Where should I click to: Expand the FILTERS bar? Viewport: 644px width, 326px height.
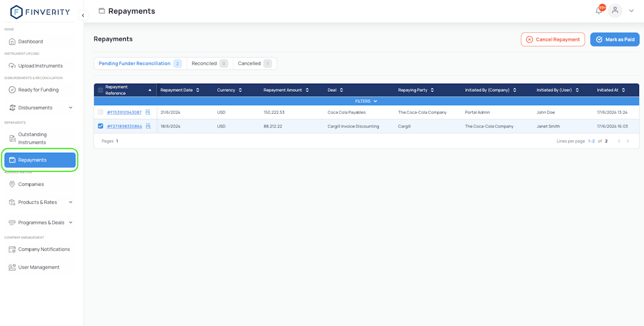click(x=366, y=101)
